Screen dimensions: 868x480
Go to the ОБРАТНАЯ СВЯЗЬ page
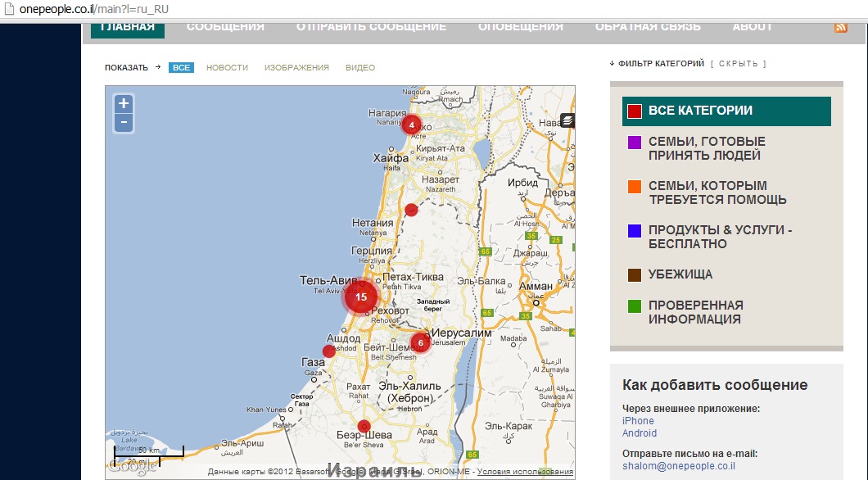[647, 27]
